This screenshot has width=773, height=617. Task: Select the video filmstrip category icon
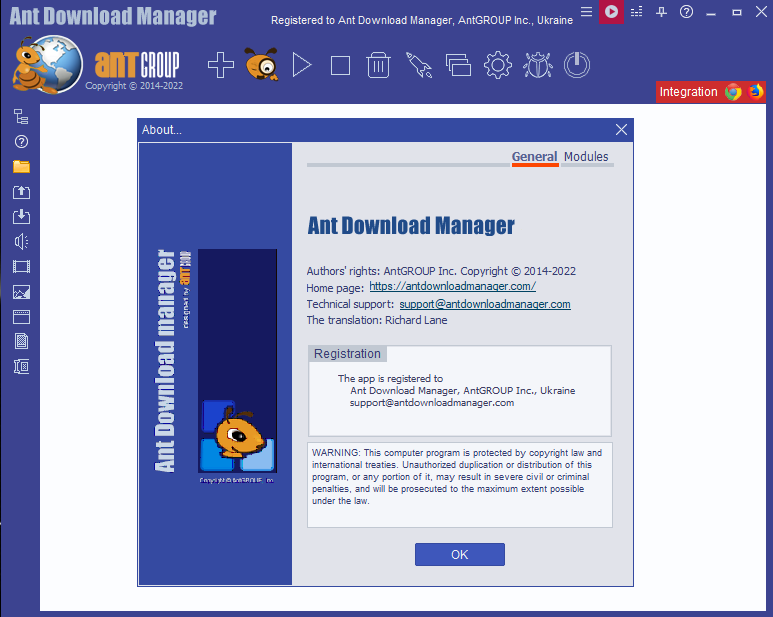pos(21,267)
